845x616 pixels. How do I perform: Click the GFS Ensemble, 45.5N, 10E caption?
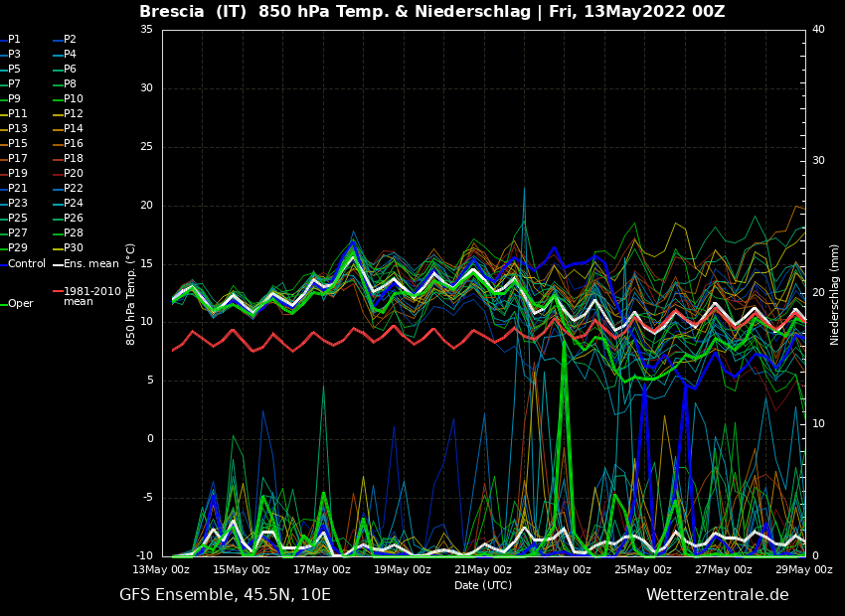(225, 595)
